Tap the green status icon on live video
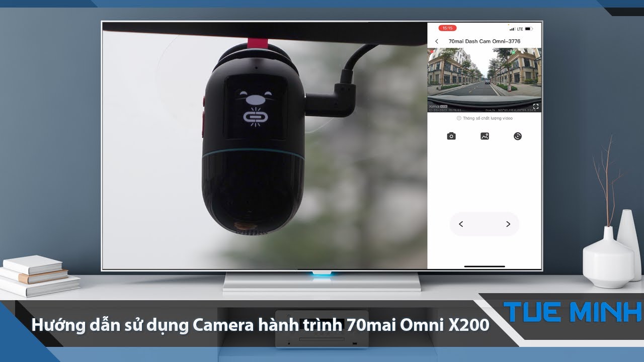Viewport: 644px width, 362px height. (513, 51)
